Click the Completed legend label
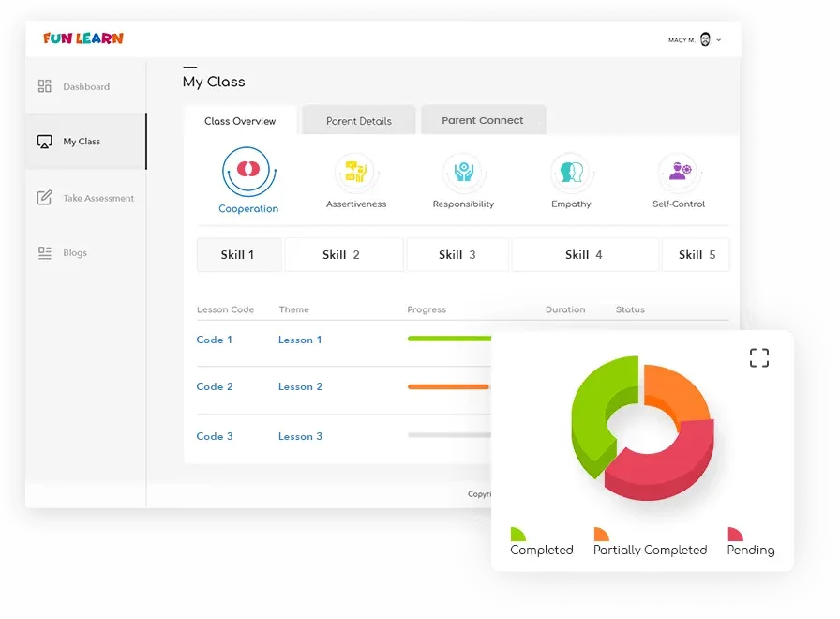This screenshot has width=840, height=619. coord(542,551)
